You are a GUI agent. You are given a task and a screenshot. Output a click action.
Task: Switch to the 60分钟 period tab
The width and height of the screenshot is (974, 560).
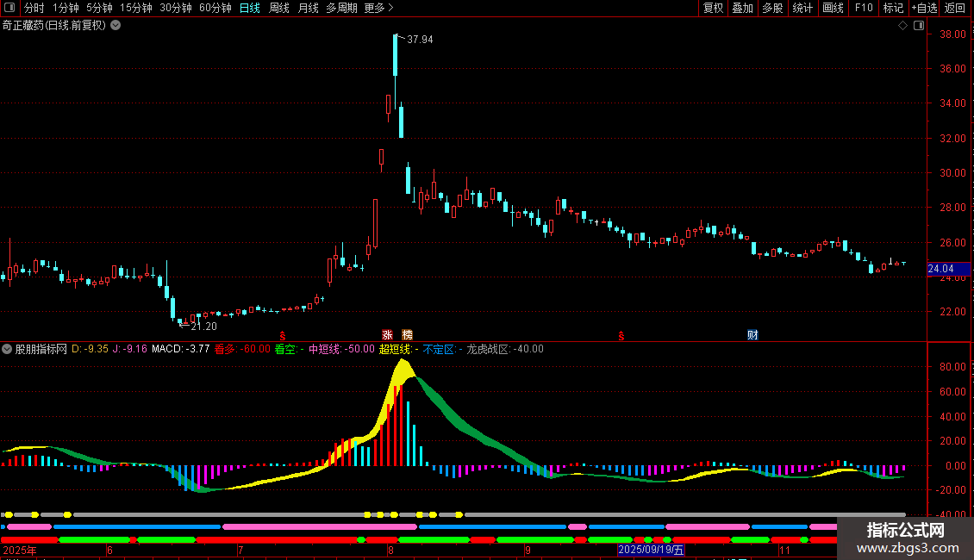pos(215,8)
